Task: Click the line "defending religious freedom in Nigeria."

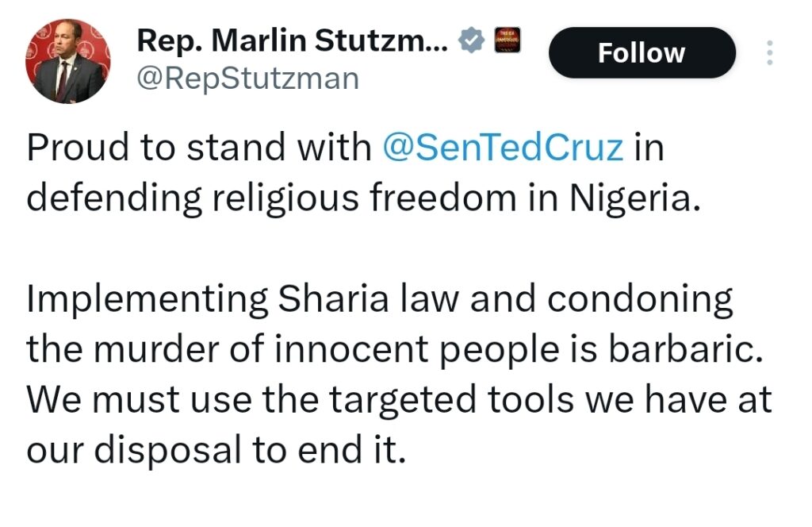Action: [364, 197]
